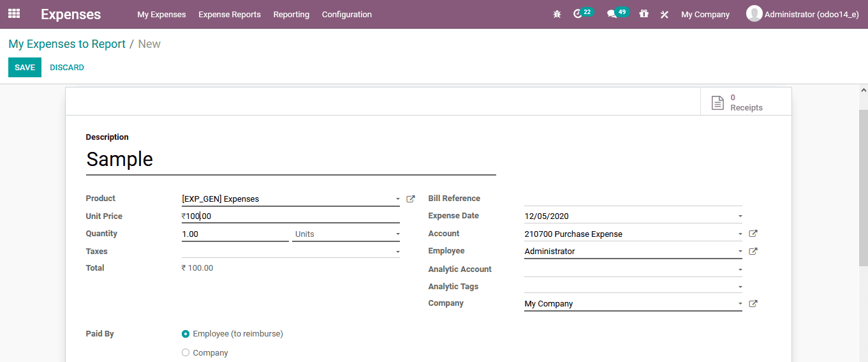Click the Expenses app title
The width and height of the screenshot is (868, 362).
[x=71, y=14]
